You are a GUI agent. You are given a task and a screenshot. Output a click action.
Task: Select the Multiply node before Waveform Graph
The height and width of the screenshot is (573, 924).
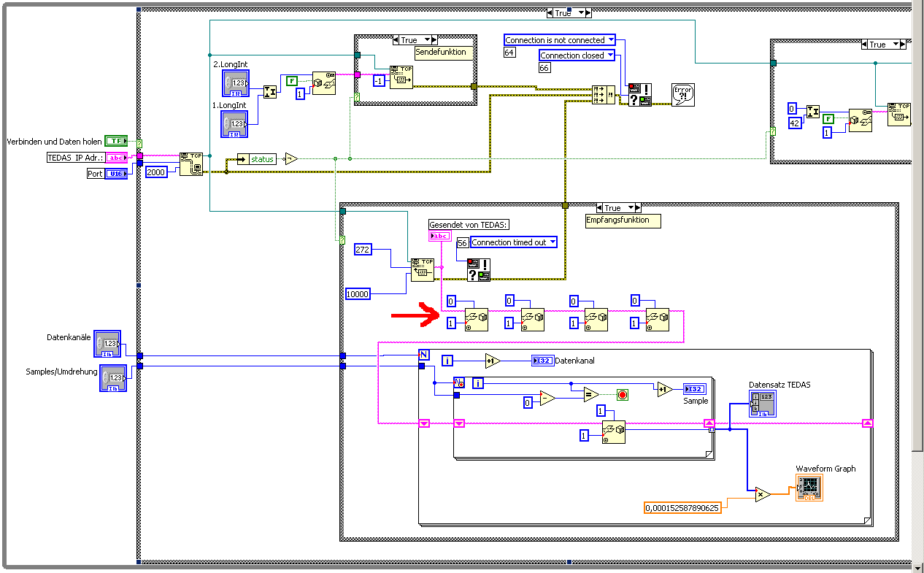point(763,494)
